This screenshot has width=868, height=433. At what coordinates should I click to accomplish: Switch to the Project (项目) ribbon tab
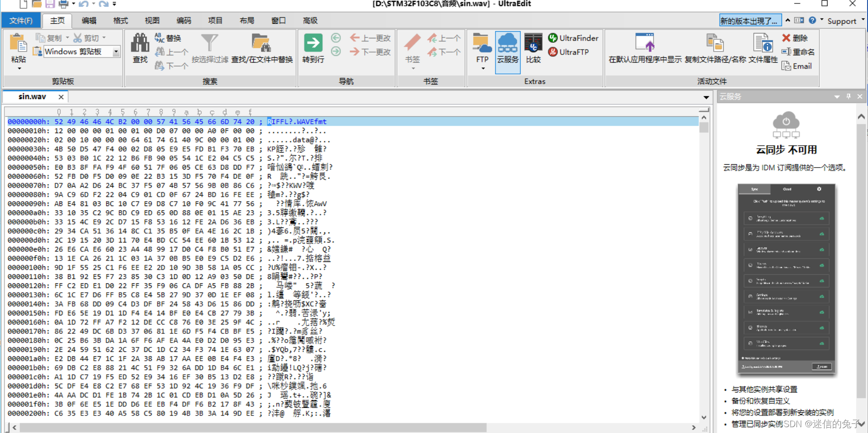point(215,20)
